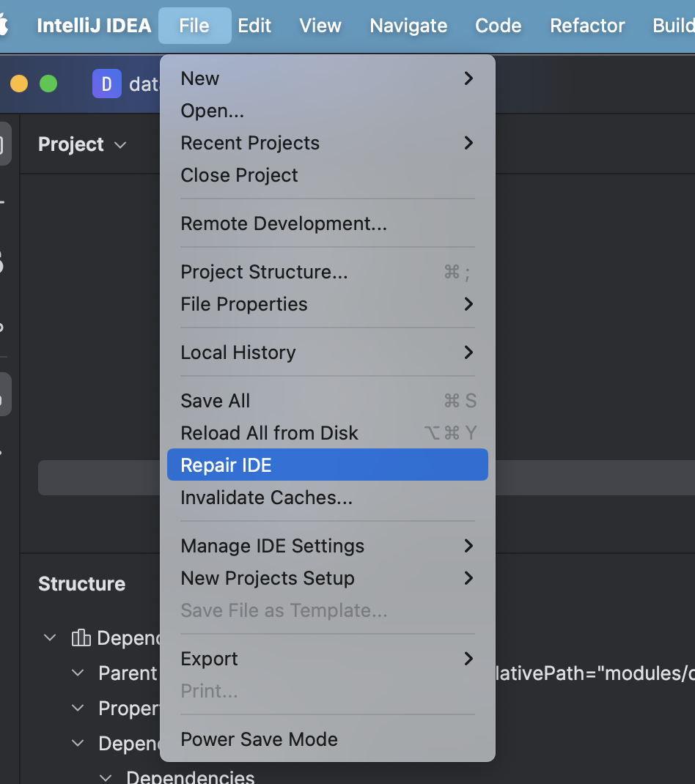695x784 pixels.
Task: Collapse the Parent node in Structure tree
Action: (x=78, y=673)
